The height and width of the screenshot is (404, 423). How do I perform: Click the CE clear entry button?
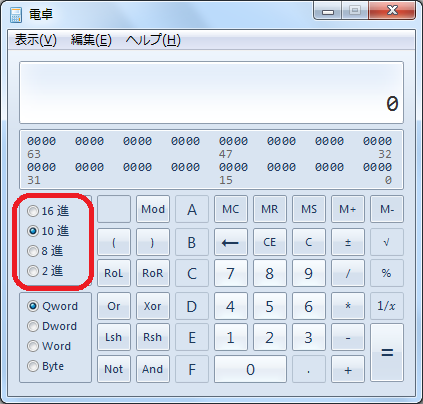click(270, 242)
